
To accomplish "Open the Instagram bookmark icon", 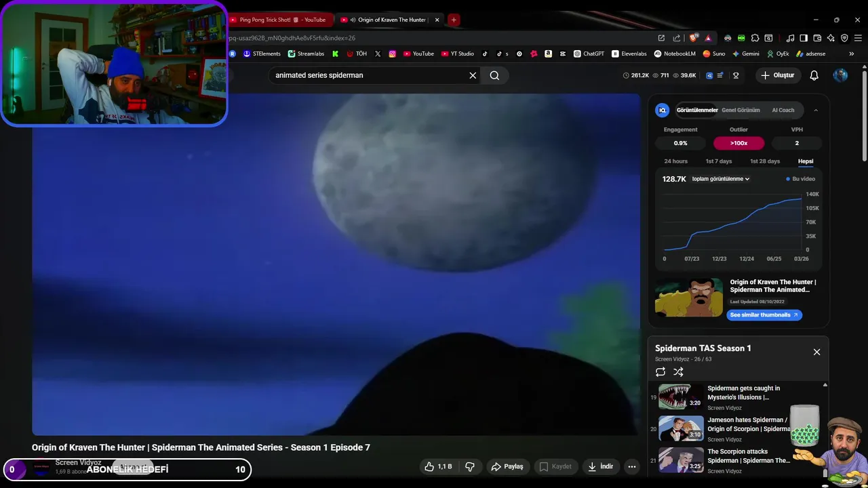I will [x=392, y=54].
